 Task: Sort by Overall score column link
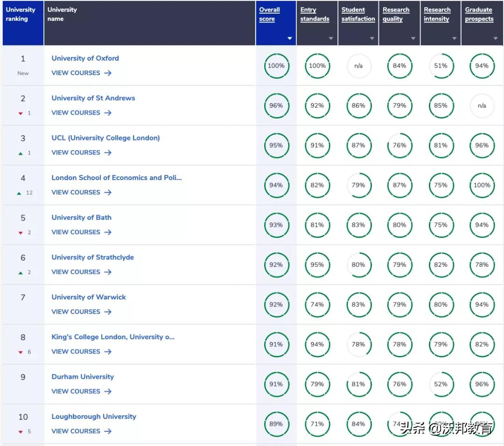point(269,14)
